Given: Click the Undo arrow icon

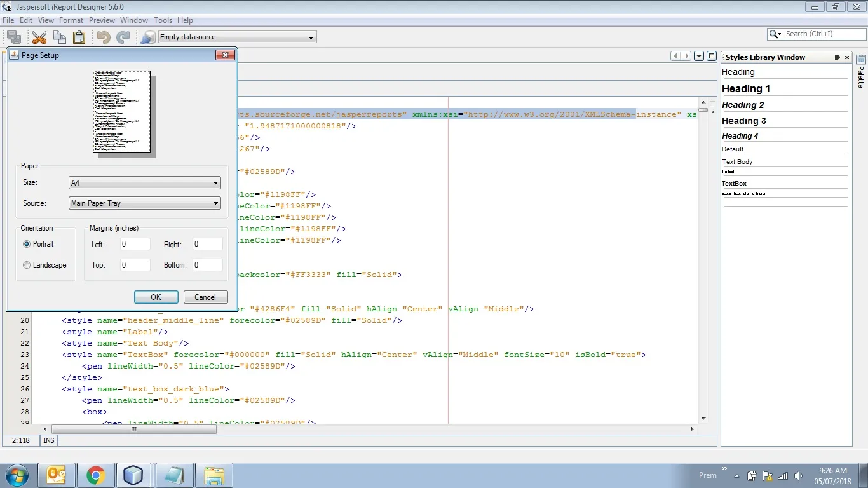Looking at the screenshot, I should click(x=103, y=37).
